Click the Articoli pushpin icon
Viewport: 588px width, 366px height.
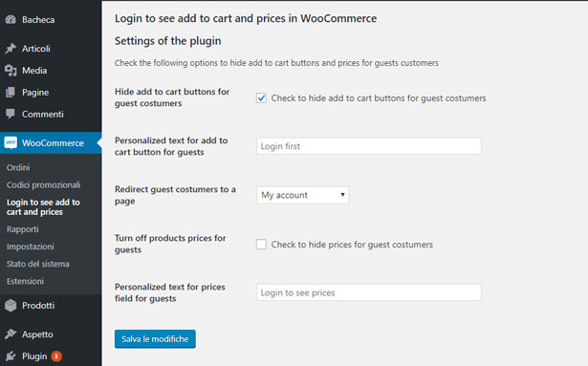(x=11, y=49)
